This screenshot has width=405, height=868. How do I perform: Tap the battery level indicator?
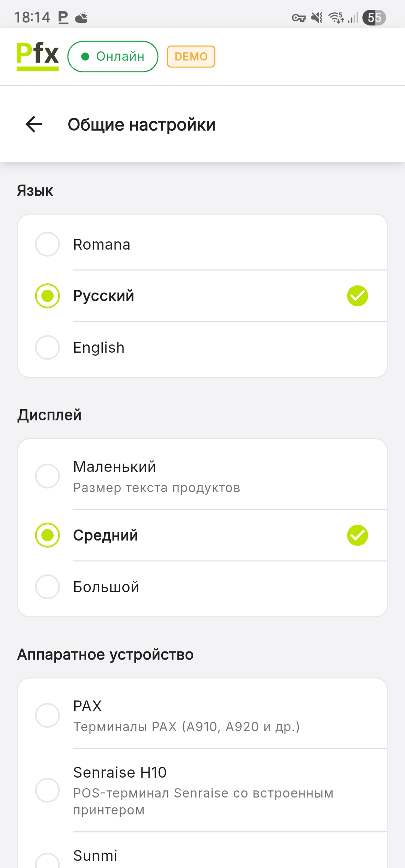[x=374, y=18]
